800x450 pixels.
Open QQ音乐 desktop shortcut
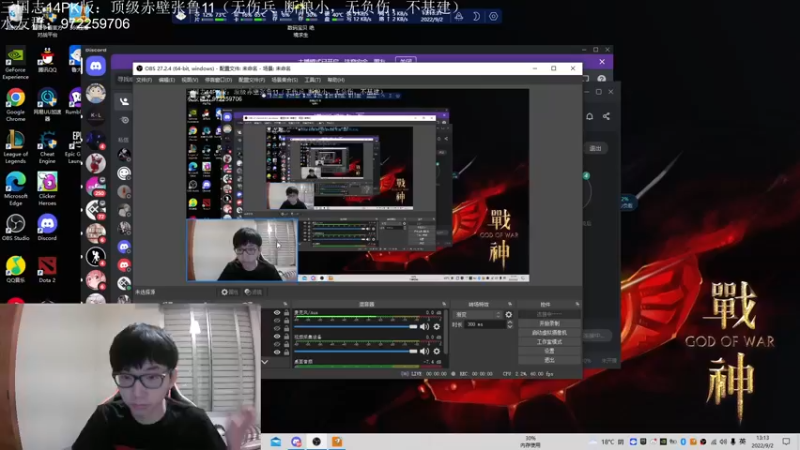[15, 270]
